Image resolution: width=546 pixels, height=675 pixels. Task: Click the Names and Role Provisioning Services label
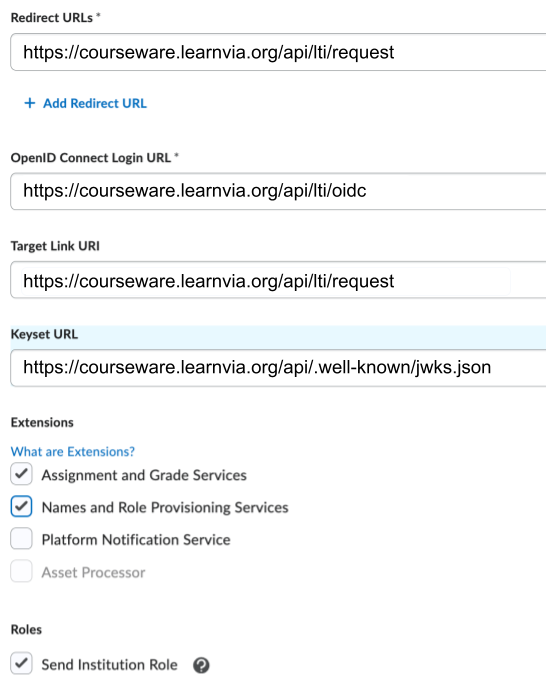point(165,508)
